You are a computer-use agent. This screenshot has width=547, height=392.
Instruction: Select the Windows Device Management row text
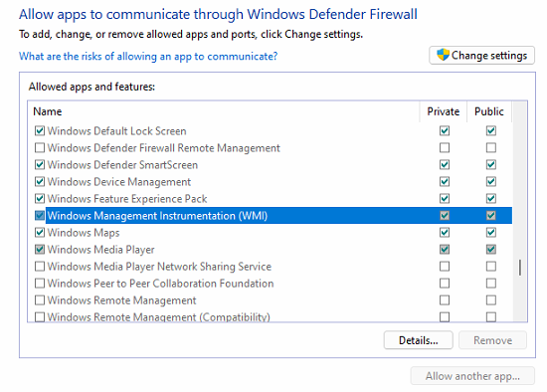pyautogui.click(x=119, y=181)
